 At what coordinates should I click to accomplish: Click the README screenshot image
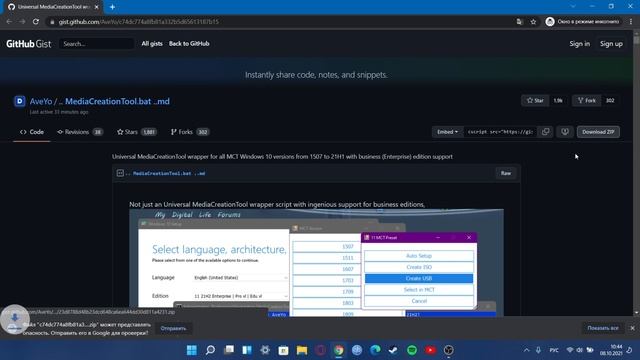pos(316,262)
